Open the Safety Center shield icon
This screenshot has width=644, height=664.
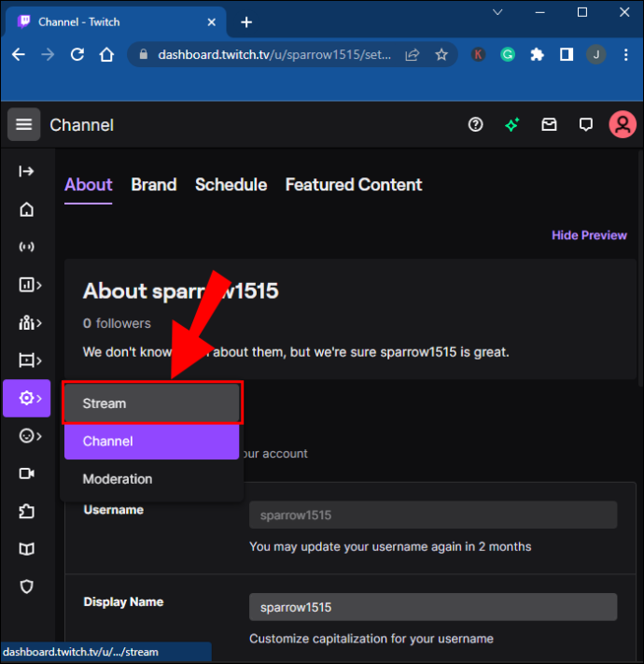click(26, 586)
